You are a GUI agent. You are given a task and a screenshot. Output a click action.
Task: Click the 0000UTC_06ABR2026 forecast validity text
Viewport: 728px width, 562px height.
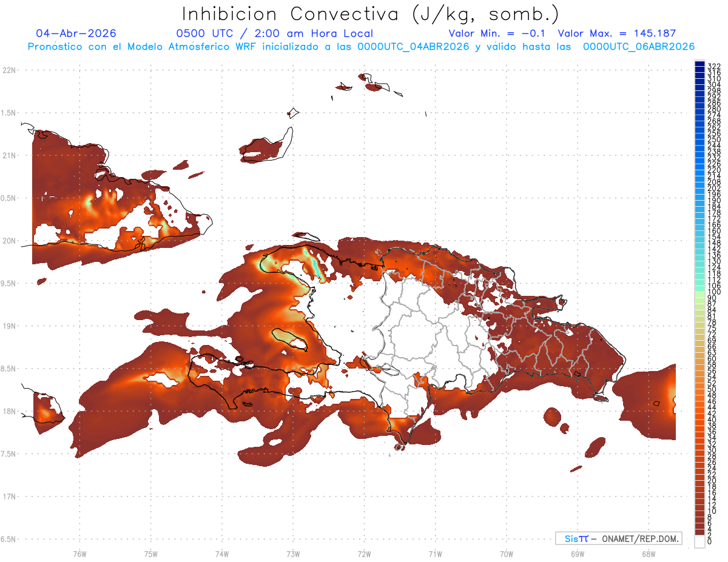pyautogui.click(x=639, y=47)
